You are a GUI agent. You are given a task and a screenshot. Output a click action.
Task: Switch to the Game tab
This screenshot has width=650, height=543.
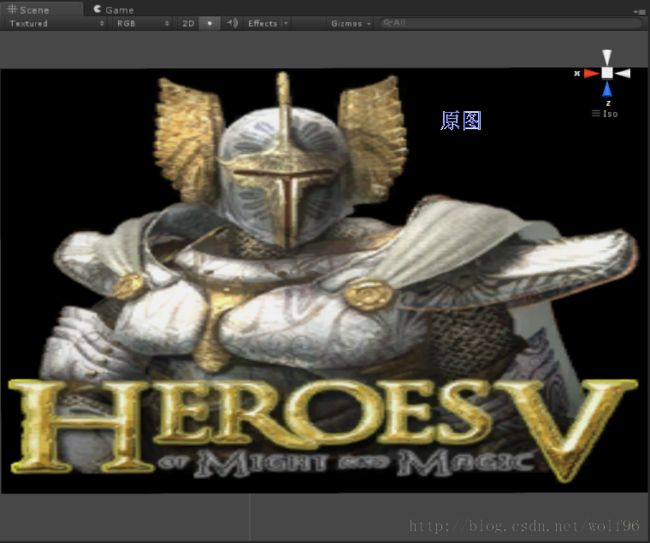pos(114,10)
